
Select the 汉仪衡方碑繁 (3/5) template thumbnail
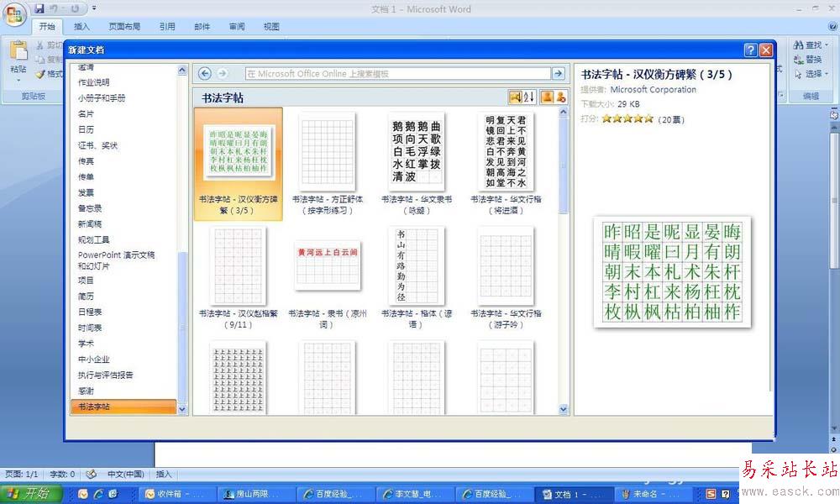click(239, 164)
